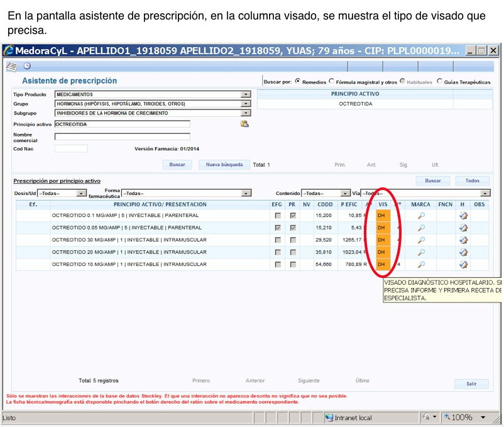Click the Nombre comercial text field
504x427 pixels.
pos(122,136)
